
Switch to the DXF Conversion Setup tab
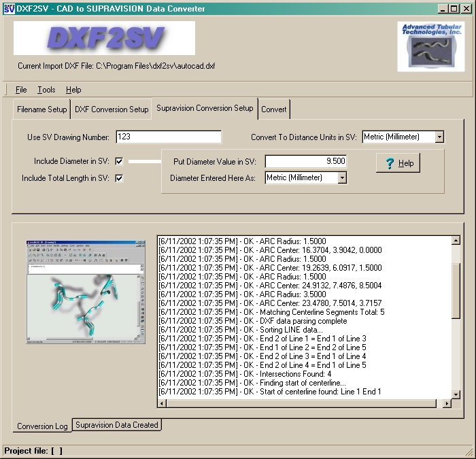coord(111,109)
